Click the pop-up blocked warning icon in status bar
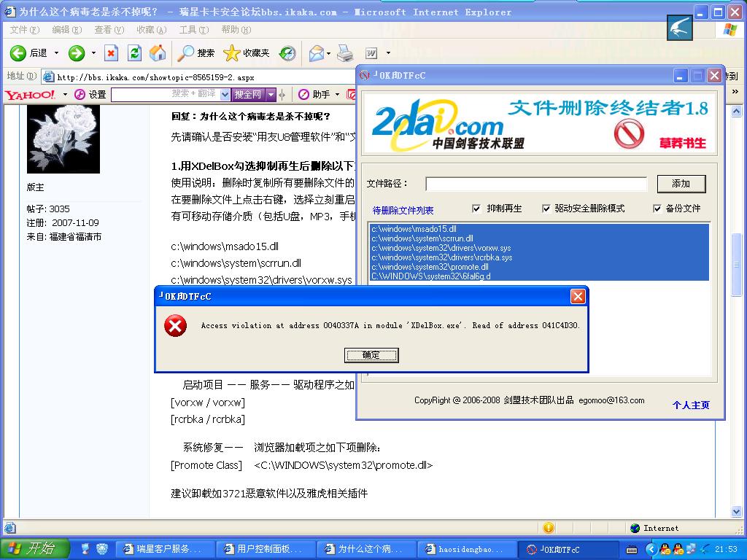This screenshot has width=747, height=560. [x=549, y=528]
